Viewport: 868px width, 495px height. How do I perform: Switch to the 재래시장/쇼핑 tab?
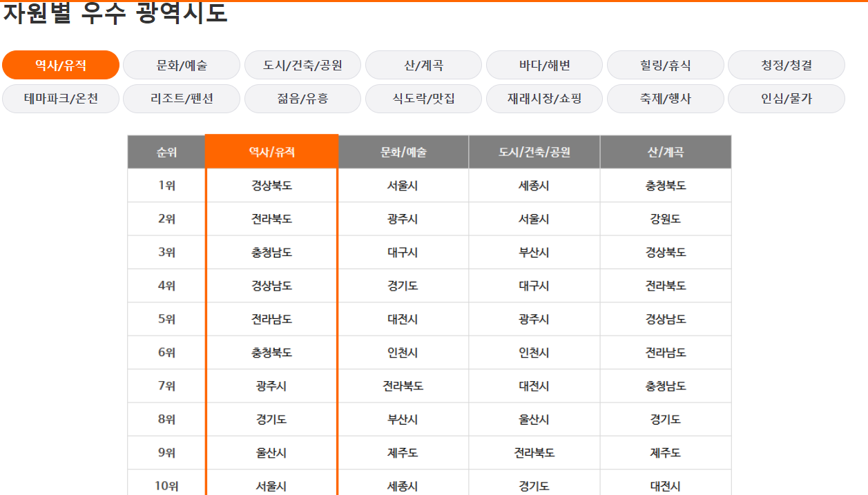tap(545, 99)
